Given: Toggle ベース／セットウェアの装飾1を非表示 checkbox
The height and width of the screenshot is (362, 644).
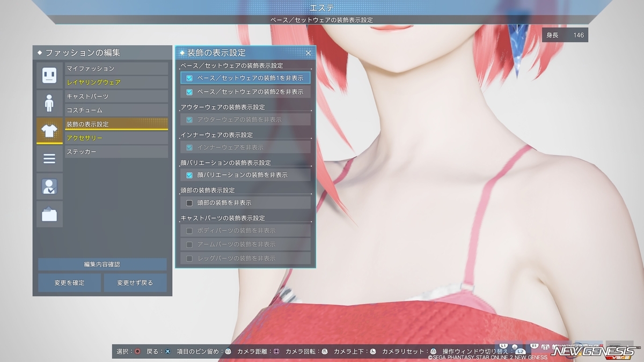Looking at the screenshot, I should [x=189, y=78].
